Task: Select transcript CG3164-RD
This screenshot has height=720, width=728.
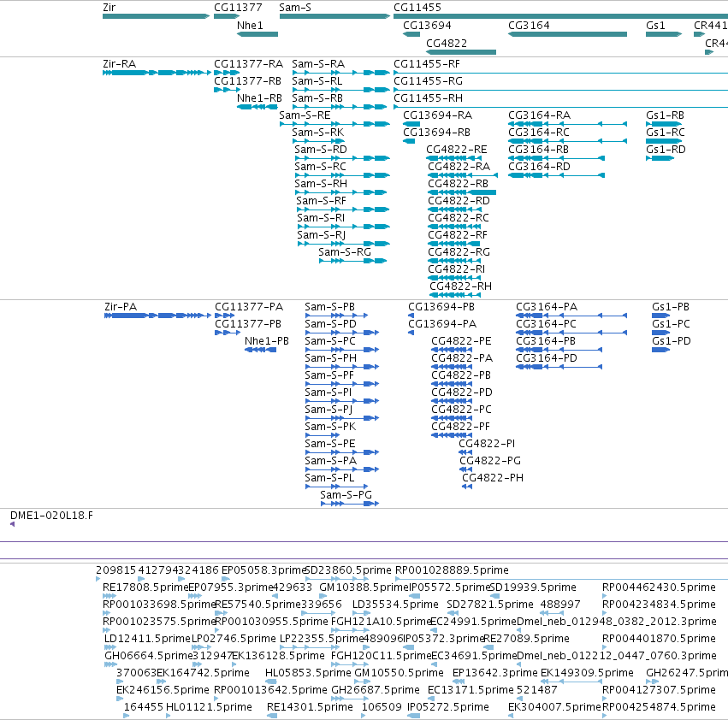Action: pyautogui.click(x=556, y=175)
